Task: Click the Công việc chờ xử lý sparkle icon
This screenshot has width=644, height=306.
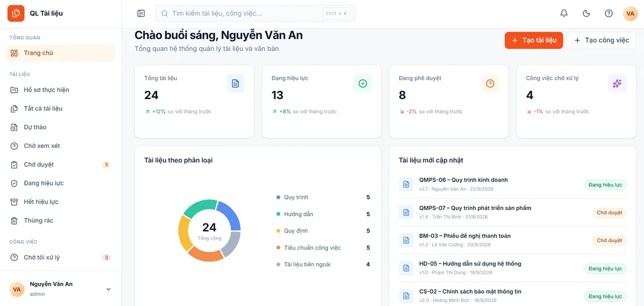Action: 617,84
